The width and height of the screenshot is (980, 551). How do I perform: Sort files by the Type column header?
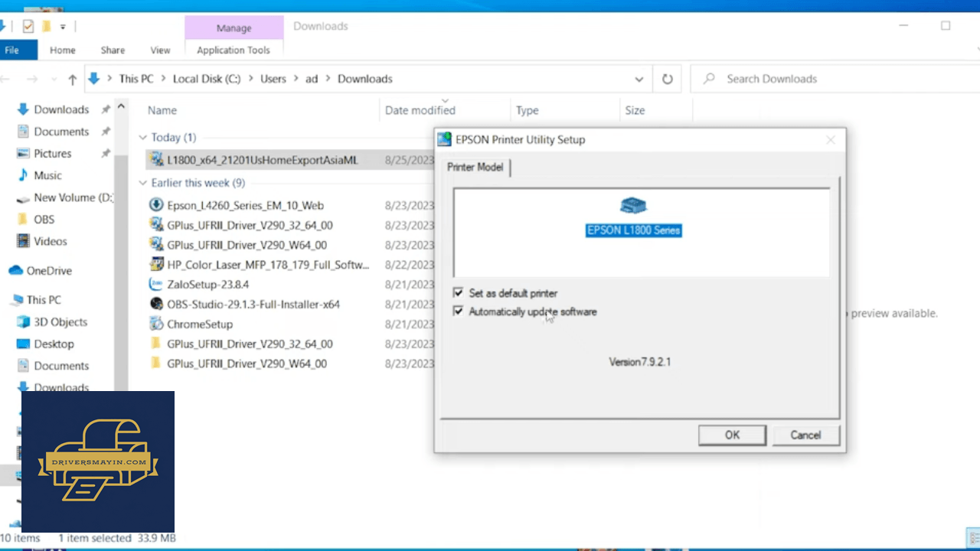click(528, 110)
